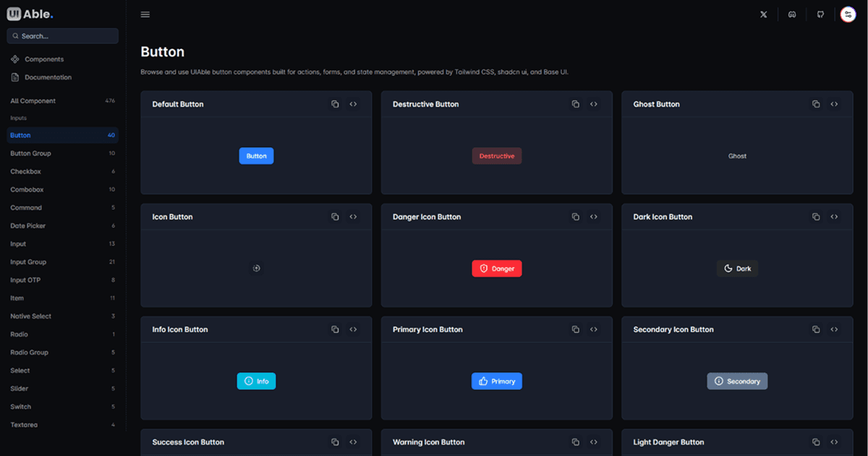
Task: Copy the Info Icon Button code
Action: pos(335,329)
